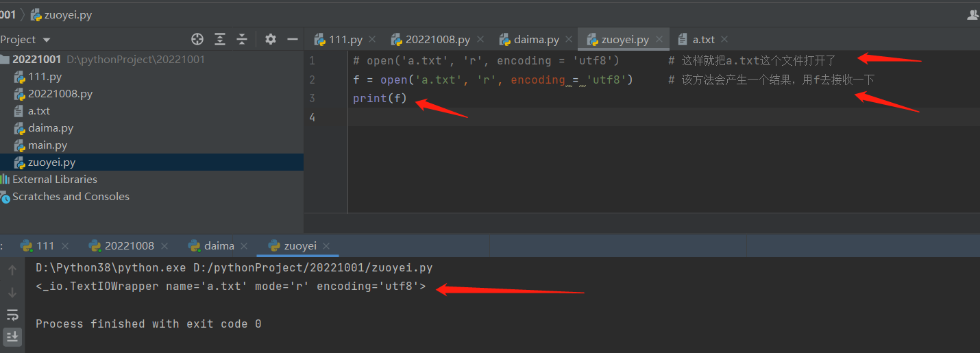The width and height of the screenshot is (980, 353).
Task: Click line number 3 in gutter
Action: point(313,98)
